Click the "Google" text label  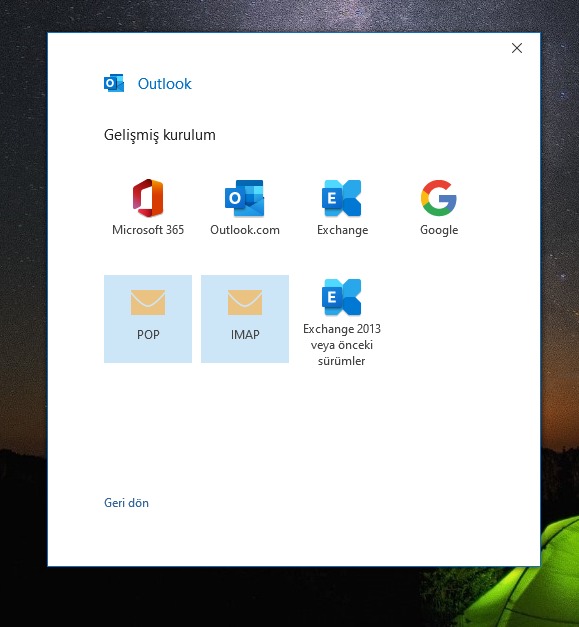pos(439,230)
